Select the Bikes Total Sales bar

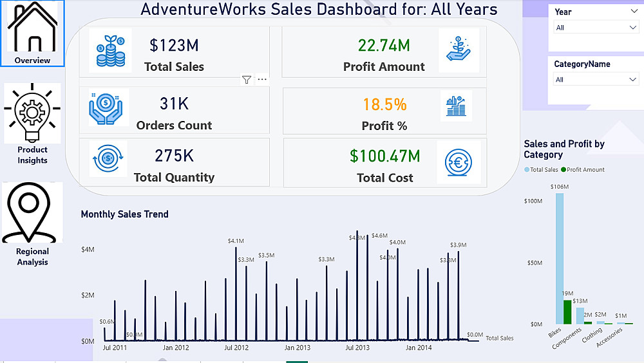pyautogui.click(x=559, y=257)
